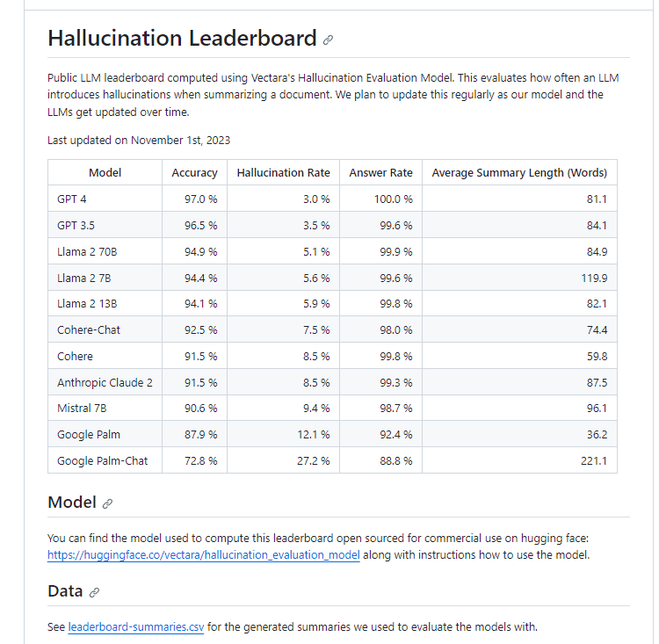Click the Answer Rate column header
Viewport: 659px width, 644px height.
point(380,173)
